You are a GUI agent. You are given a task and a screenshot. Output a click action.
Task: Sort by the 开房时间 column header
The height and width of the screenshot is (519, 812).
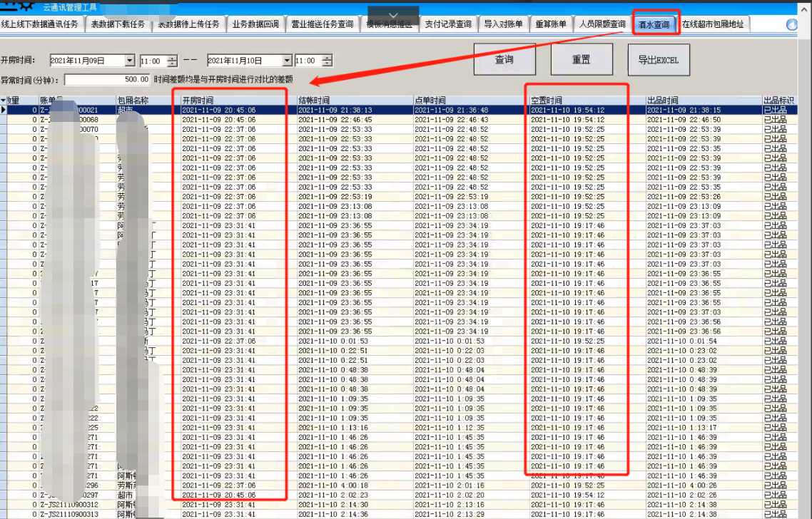[x=238, y=101]
